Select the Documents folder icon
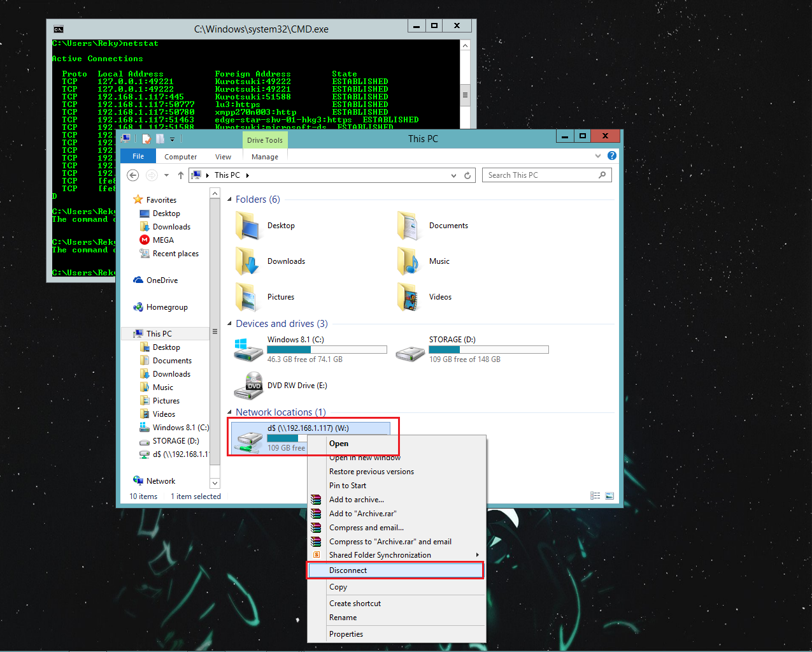Viewport: 812px width, 652px height. 409,226
